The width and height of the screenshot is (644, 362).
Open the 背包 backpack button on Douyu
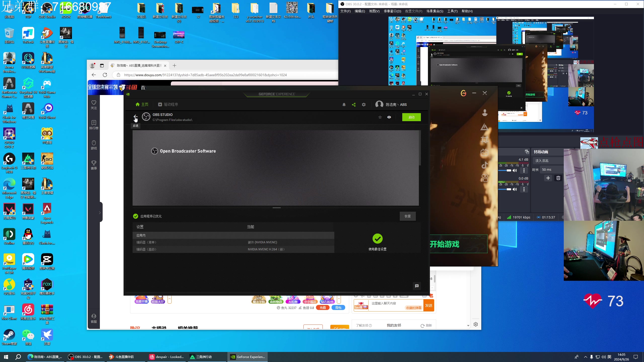click(x=338, y=308)
